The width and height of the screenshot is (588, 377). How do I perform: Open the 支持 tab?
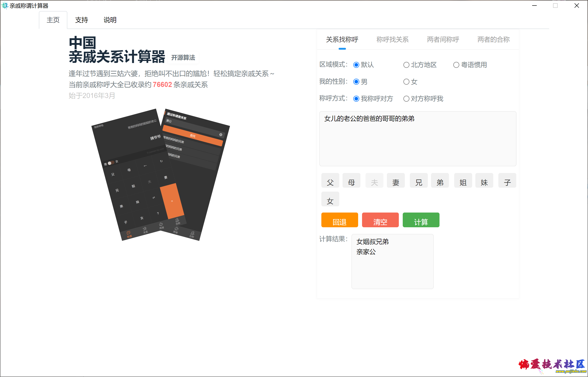[x=81, y=20]
